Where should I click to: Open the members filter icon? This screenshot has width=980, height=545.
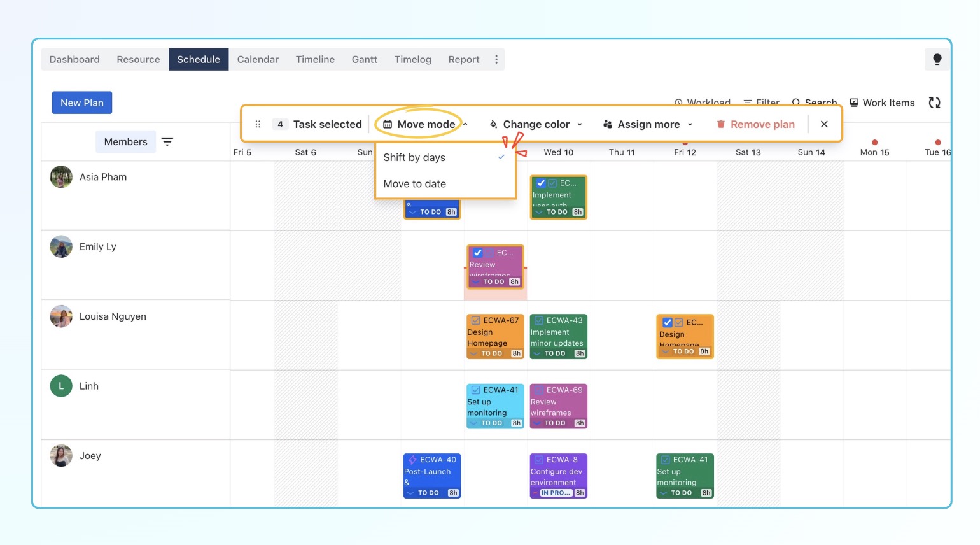167,141
